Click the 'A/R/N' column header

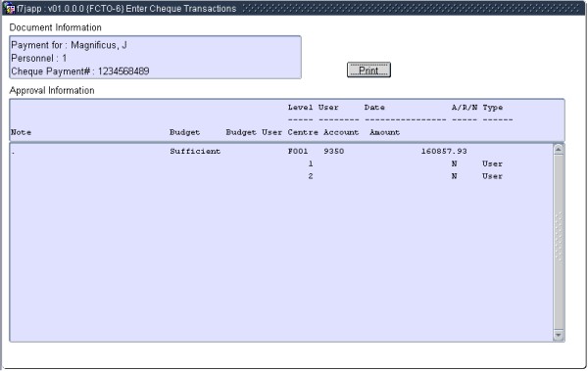(x=465, y=108)
